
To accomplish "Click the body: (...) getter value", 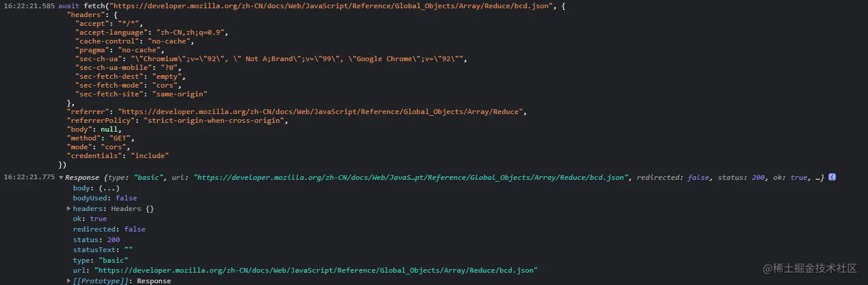I will coord(109,188).
